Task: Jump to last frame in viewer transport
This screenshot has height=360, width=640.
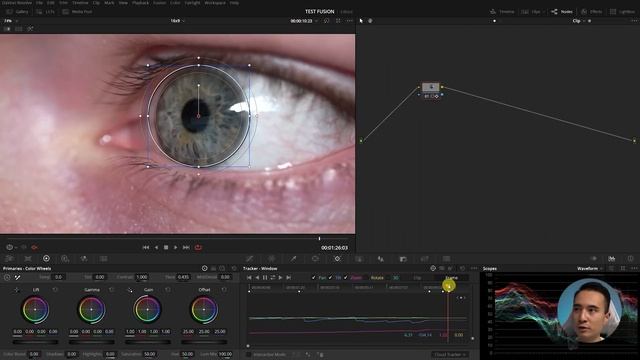Action: [x=186, y=247]
